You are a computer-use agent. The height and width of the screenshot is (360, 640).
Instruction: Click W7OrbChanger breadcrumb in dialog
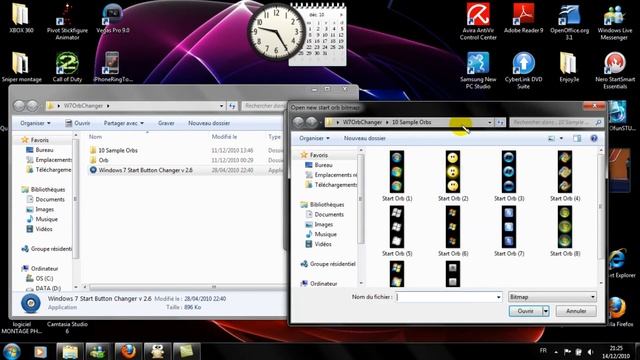pos(362,122)
